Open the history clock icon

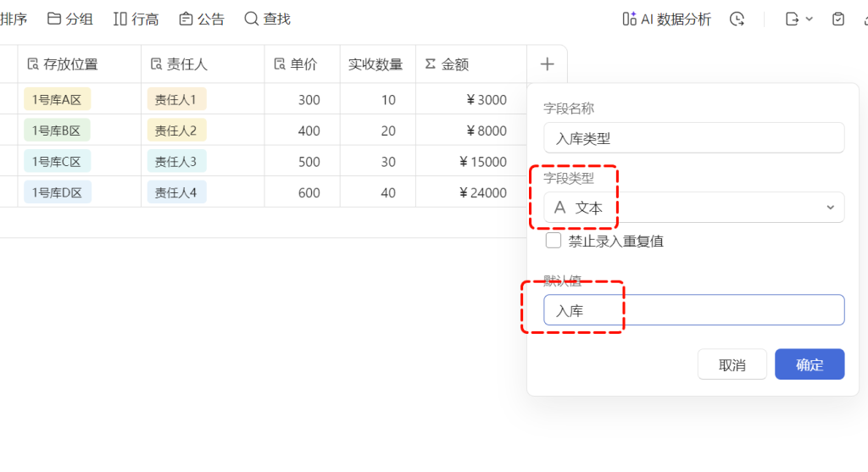(737, 19)
